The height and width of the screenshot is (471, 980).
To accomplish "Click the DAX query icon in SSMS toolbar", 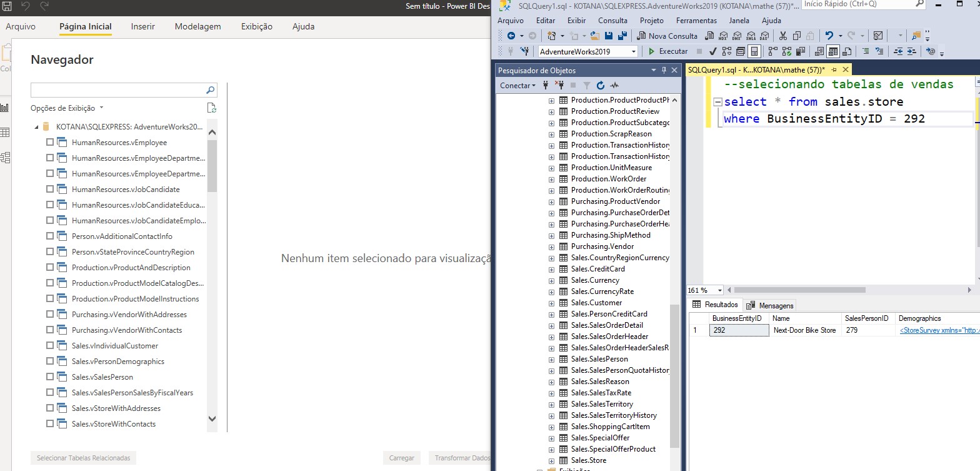I will tap(764, 36).
